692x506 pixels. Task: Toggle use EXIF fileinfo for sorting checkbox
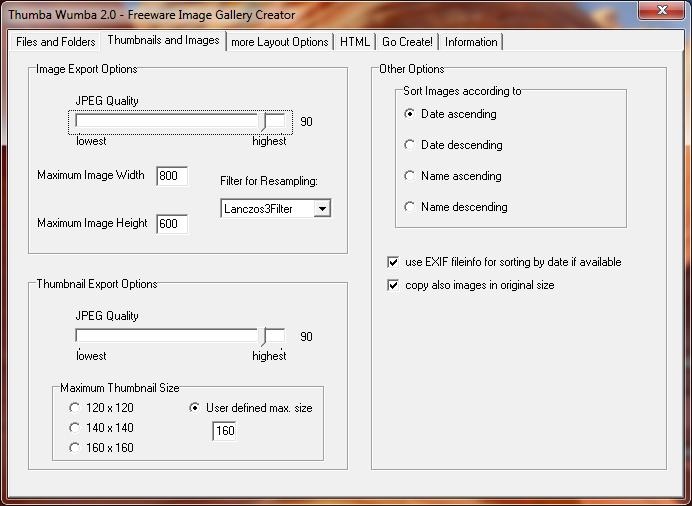pyautogui.click(x=393, y=262)
